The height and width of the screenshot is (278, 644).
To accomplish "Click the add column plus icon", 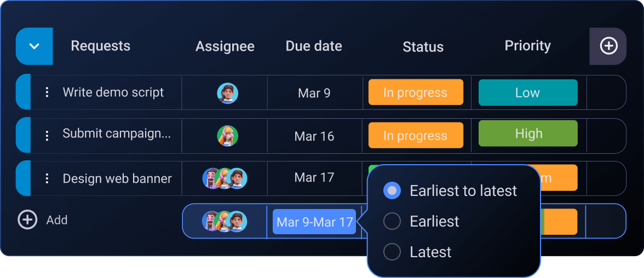I will tap(608, 46).
